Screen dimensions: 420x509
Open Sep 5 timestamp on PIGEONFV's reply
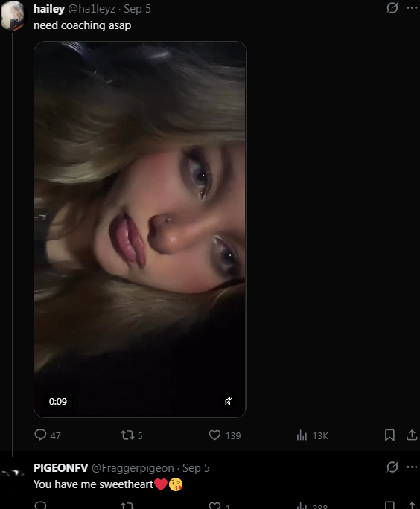(196, 468)
